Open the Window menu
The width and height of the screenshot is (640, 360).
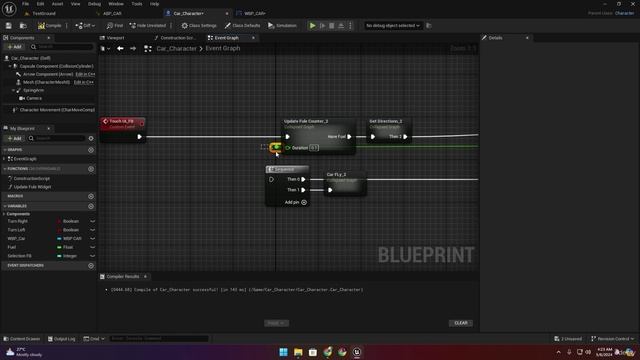(116, 4)
